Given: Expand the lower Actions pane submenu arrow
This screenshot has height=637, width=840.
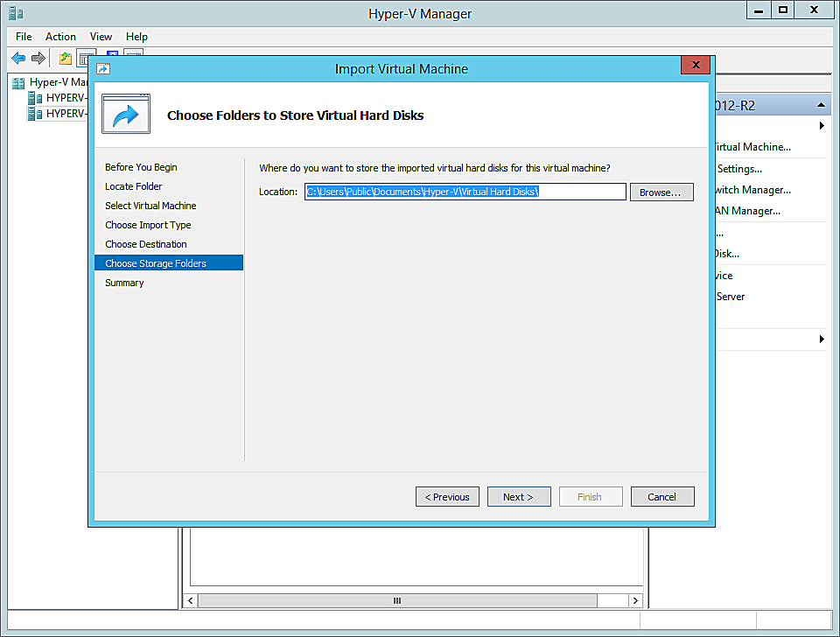Looking at the screenshot, I should pos(822,339).
